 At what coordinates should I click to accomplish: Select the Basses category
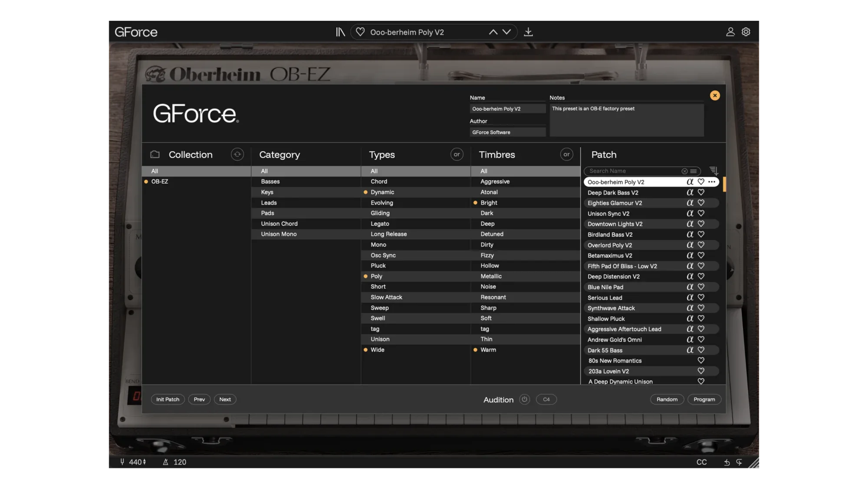click(306, 182)
